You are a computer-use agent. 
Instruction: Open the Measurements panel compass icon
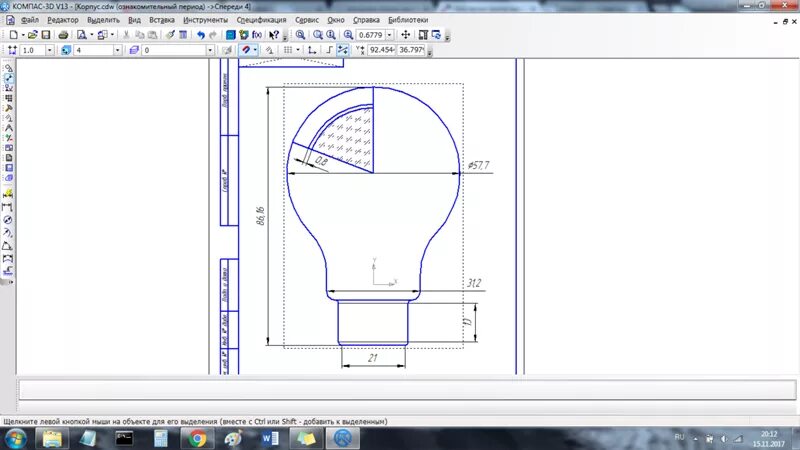(9, 128)
